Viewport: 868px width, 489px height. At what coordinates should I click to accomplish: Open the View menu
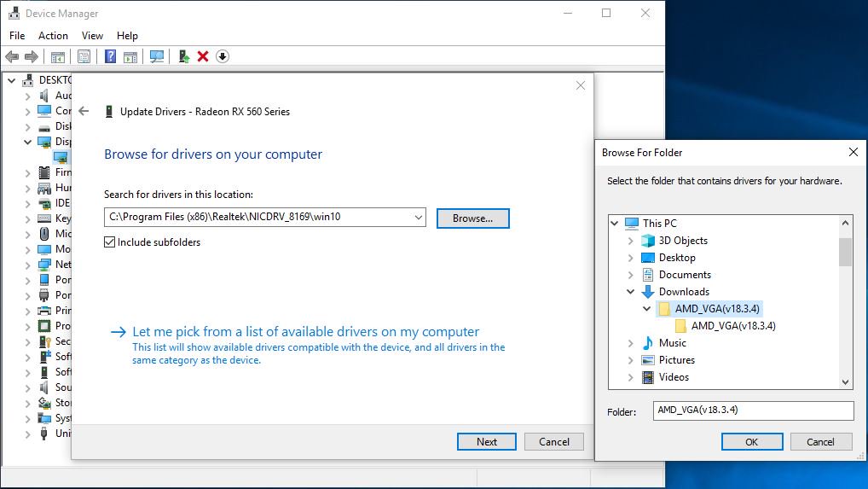(92, 36)
